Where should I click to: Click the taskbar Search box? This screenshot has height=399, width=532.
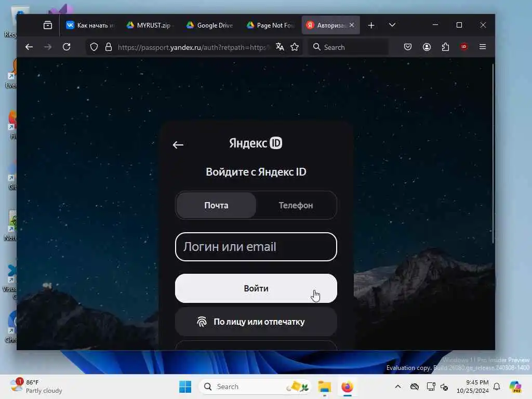[x=255, y=387]
